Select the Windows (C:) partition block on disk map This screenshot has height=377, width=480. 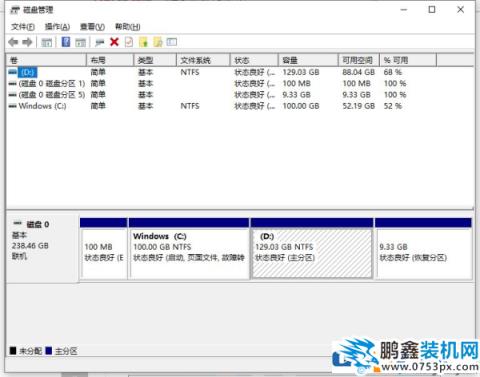[x=189, y=248]
